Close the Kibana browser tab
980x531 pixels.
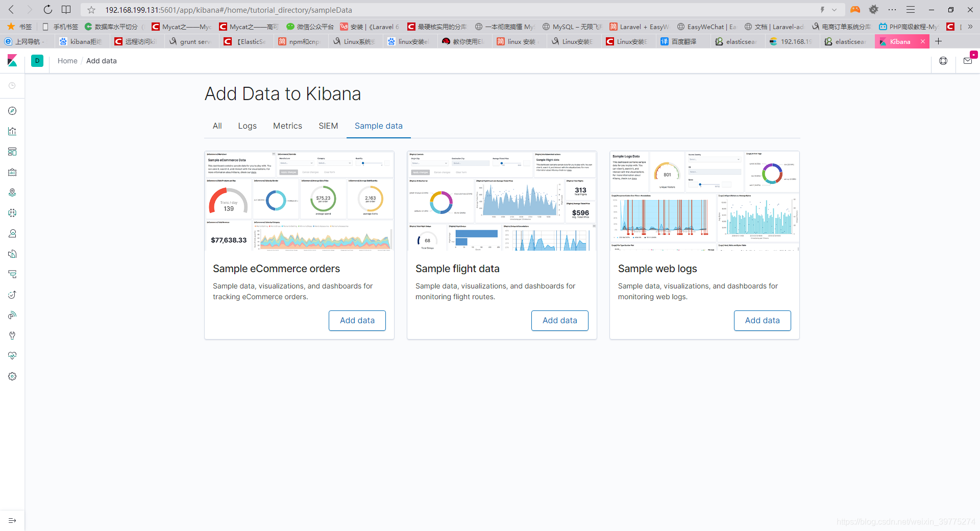pyautogui.click(x=922, y=41)
